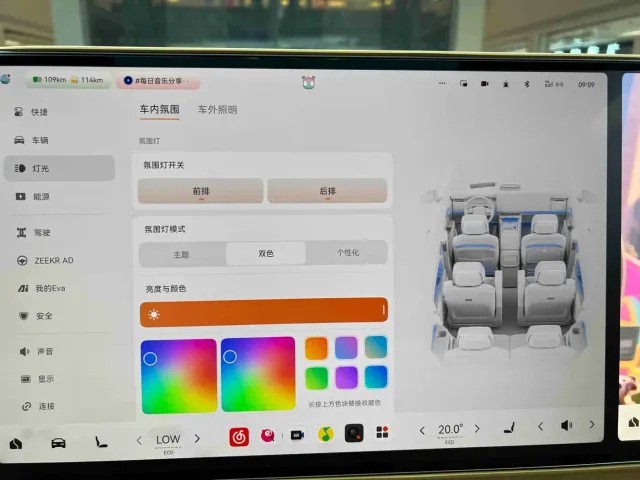Open right seat settings icon in dock
The image size is (640, 480).
tap(509, 428)
